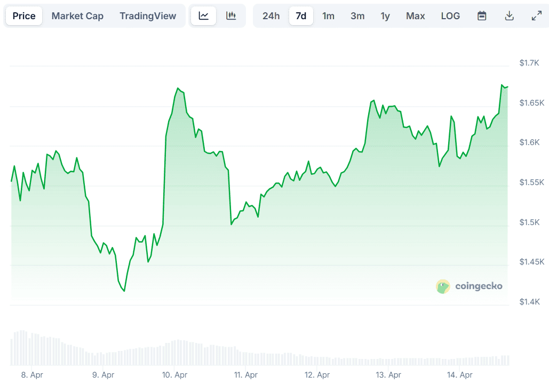Expand chart to fullscreen
The image size is (549, 392).
click(x=537, y=16)
